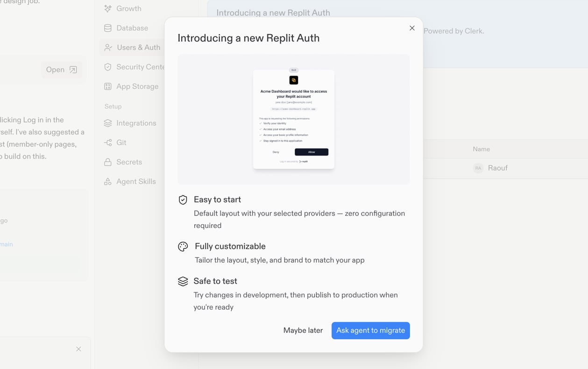588x369 pixels.
Task: Click the auth consent preview image
Action: (x=294, y=119)
